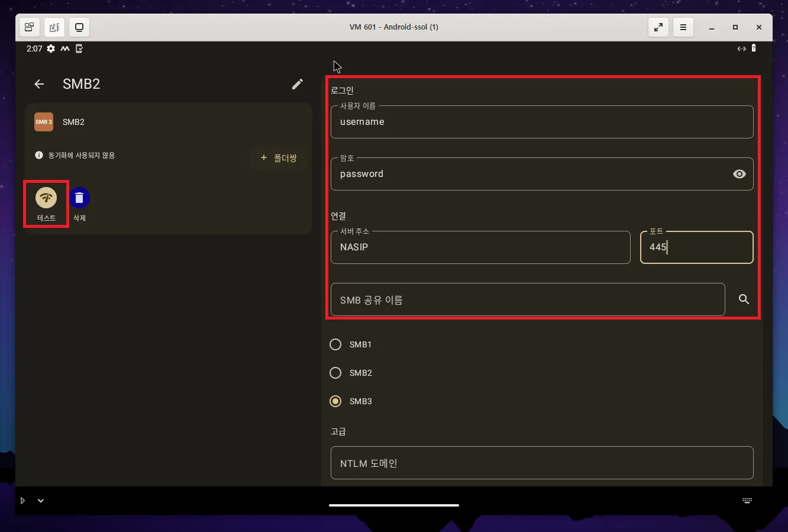
Task: Choose the SMB3 protocol radio button
Action: coord(335,401)
